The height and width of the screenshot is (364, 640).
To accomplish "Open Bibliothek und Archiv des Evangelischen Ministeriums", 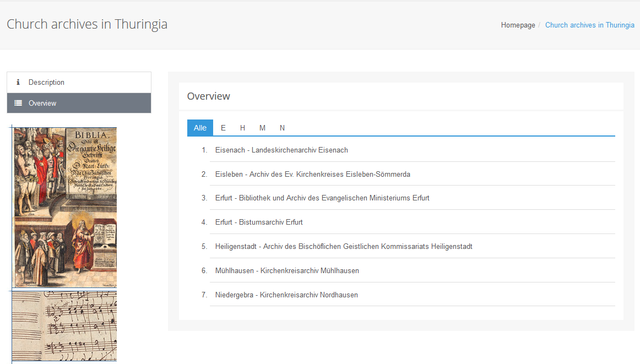I will (x=322, y=198).
